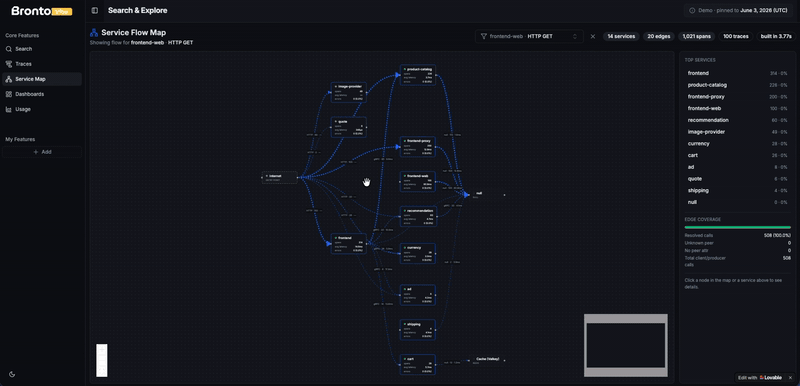Click the green Edge Coverage progress bar

737,227
